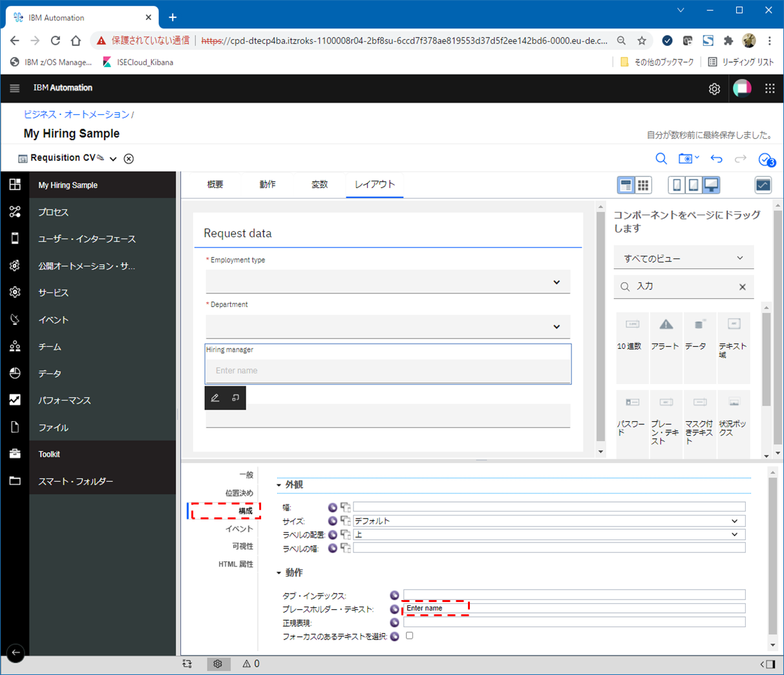Click the User Interface sidebar phone icon
The height and width of the screenshot is (675, 784).
tap(15, 238)
